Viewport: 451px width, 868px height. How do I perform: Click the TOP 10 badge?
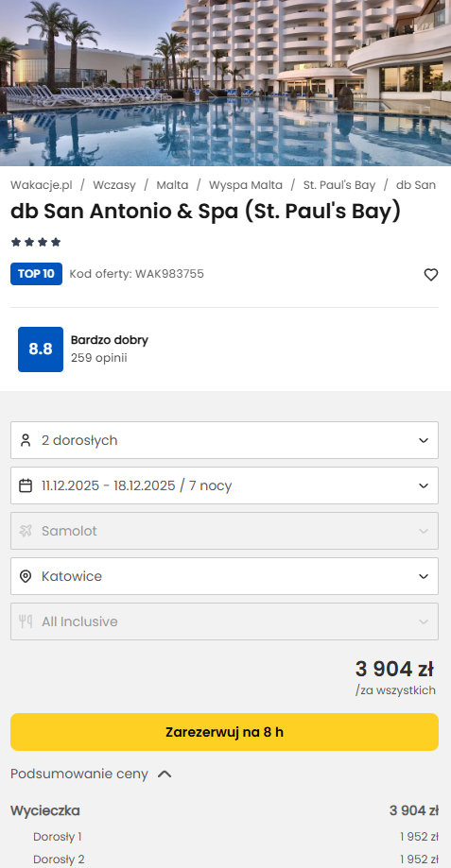(x=36, y=274)
